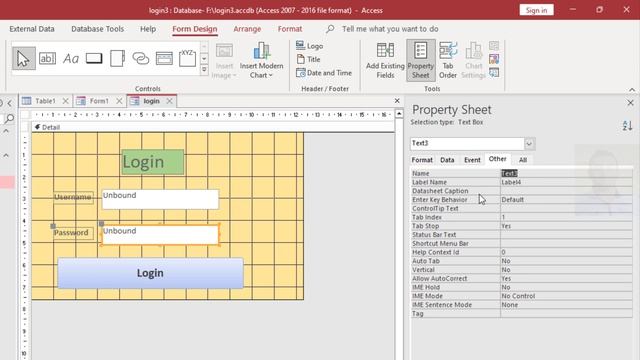Insert Date and Time

pos(324,73)
